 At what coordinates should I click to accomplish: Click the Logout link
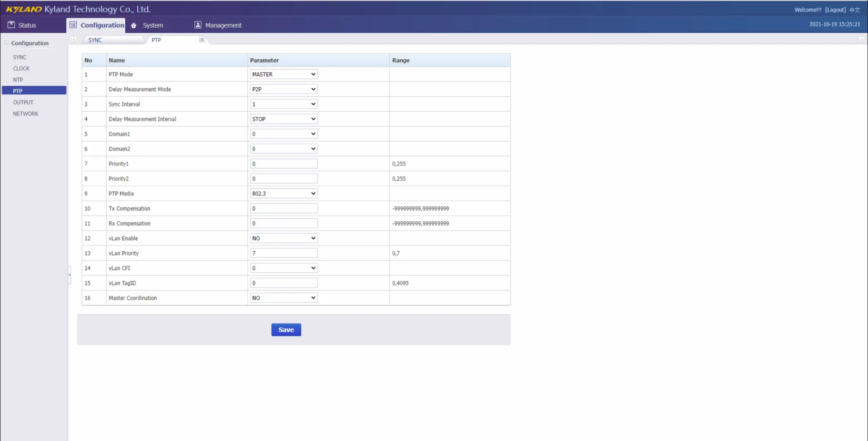(x=836, y=10)
